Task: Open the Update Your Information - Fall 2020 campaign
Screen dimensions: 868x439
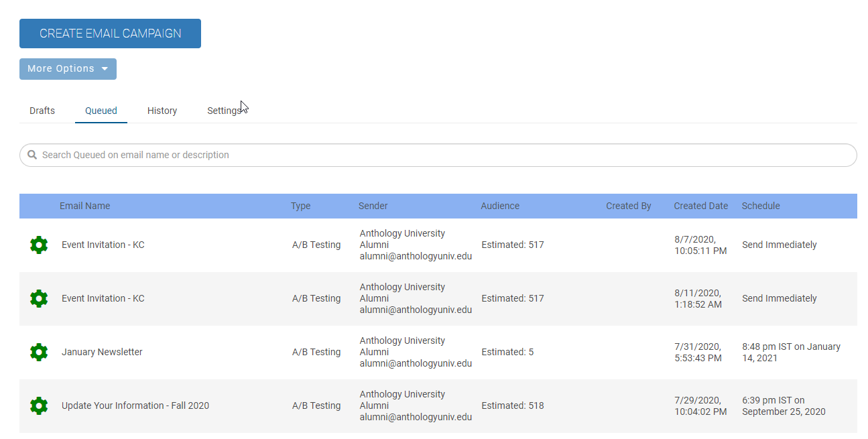Action: click(135, 405)
